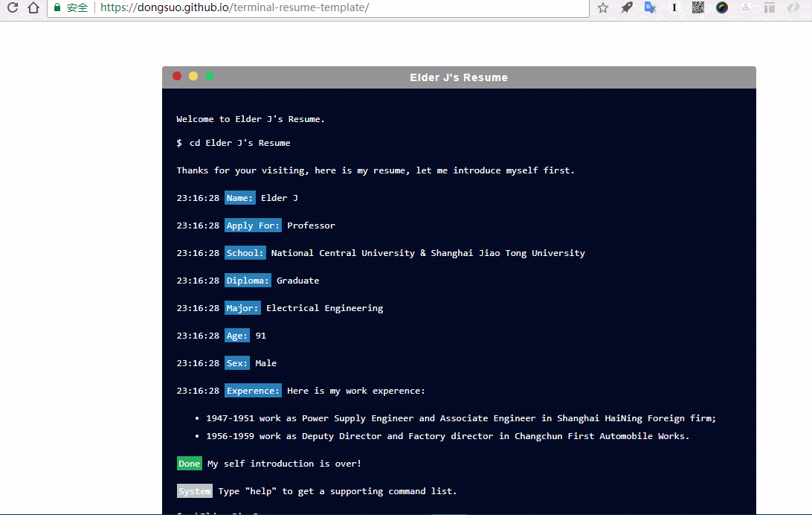Image resolution: width=812 pixels, height=515 pixels.
Task: Click the "Name:" blue label
Action: point(239,198)
